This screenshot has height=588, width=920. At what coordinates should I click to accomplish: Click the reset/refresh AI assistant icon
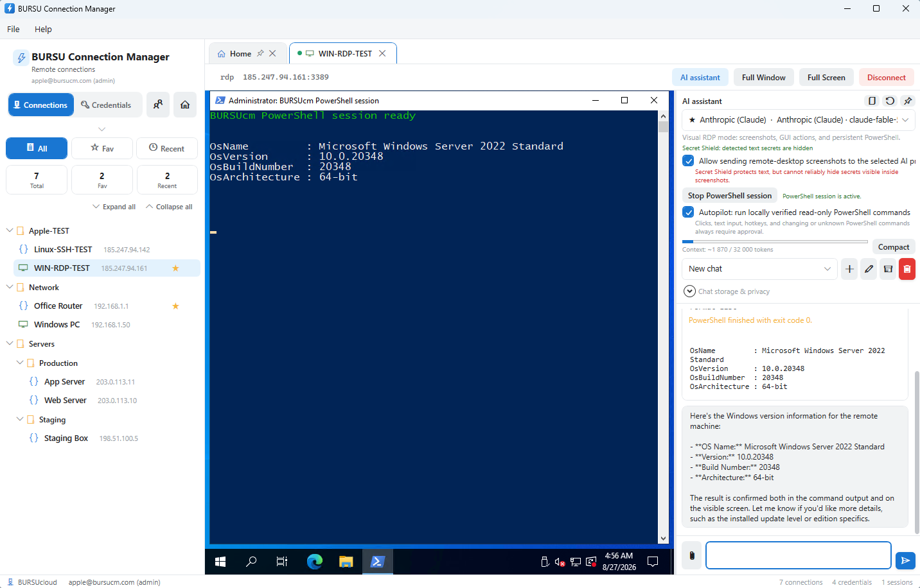(x=890, y=101)
